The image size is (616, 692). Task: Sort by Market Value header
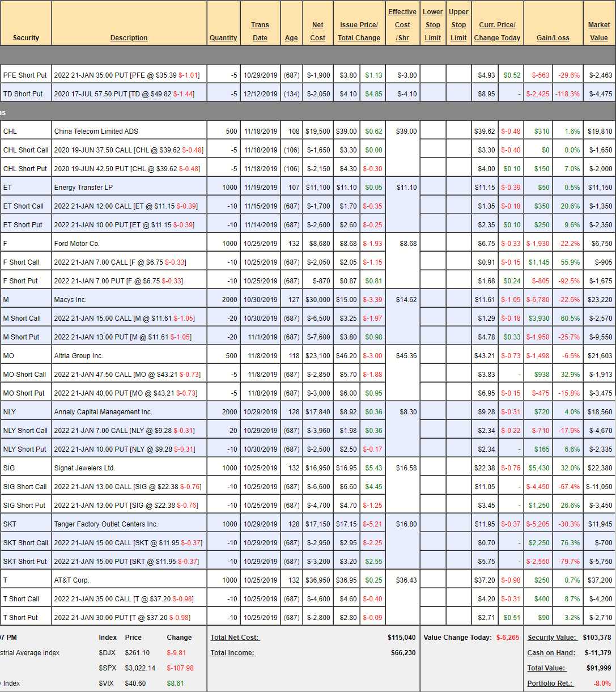click(x=599, y=31)
